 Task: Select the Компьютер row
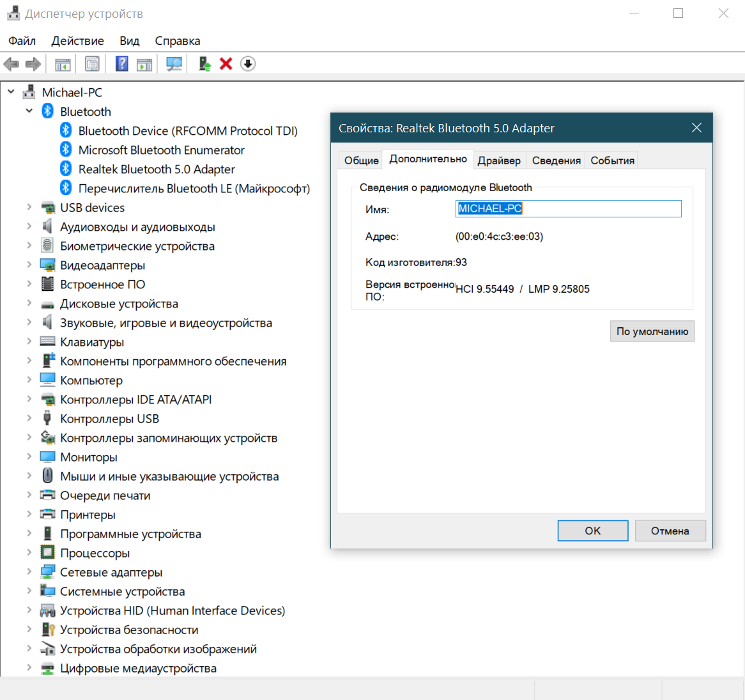pos(91,380)
